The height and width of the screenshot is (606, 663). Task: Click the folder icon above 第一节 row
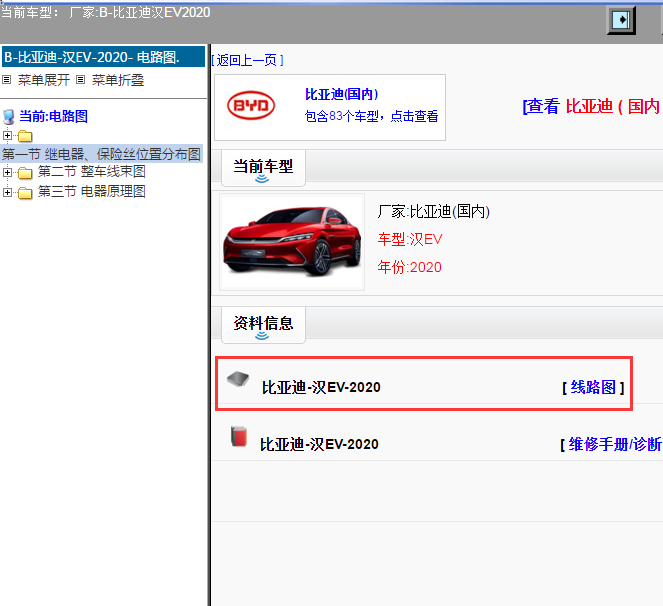(x=25, y=136)
